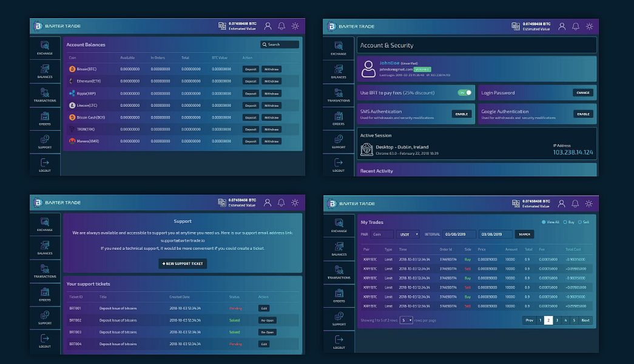634x364 pixels.
Task: Click Bitcoin Cash(BCH) coin row name
Action: click(x=91, y=118)
